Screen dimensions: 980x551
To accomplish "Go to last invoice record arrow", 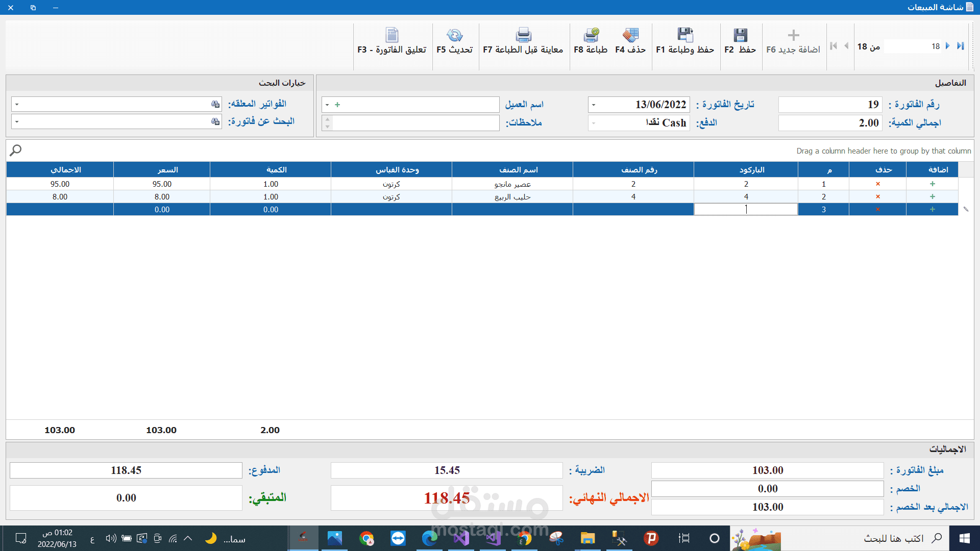I will (x=961, y=46).
